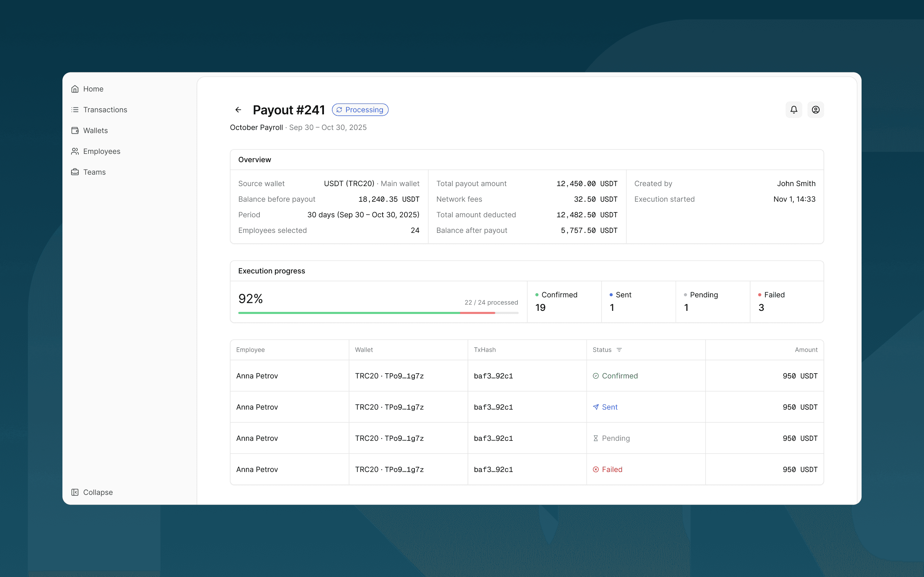924x577 pixels.
Task: Open the Wallets menu item
Action: (x=95, y=131)
